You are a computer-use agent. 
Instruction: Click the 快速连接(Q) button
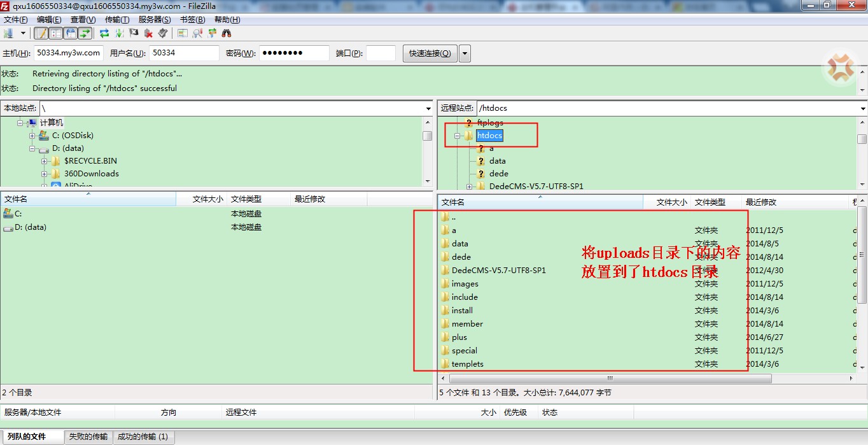point(430,53)
